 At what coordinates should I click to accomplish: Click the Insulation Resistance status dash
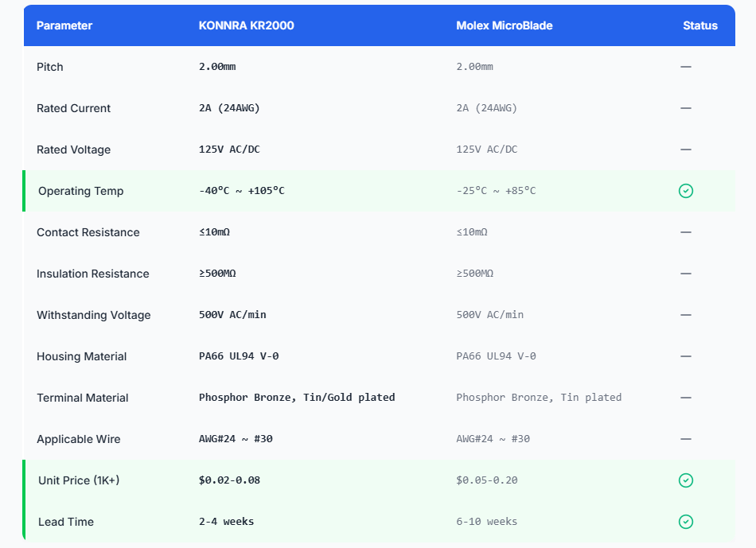point(685,274)
